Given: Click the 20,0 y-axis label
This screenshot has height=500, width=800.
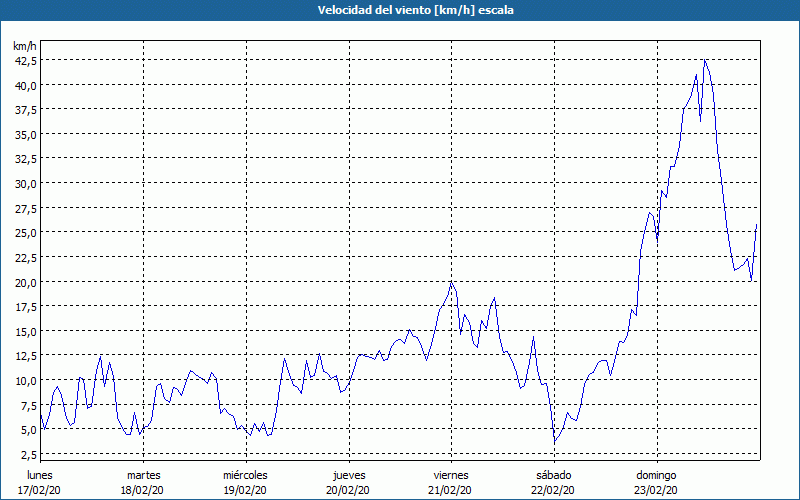Looking at the screenshot, I should click(x=26, y=283).
